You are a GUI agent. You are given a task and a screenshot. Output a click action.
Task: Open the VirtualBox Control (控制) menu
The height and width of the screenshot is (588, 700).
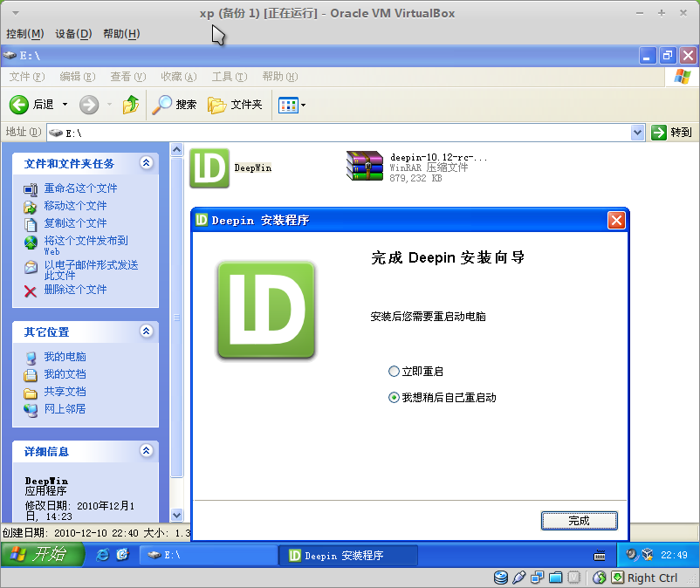pos(25,34)
